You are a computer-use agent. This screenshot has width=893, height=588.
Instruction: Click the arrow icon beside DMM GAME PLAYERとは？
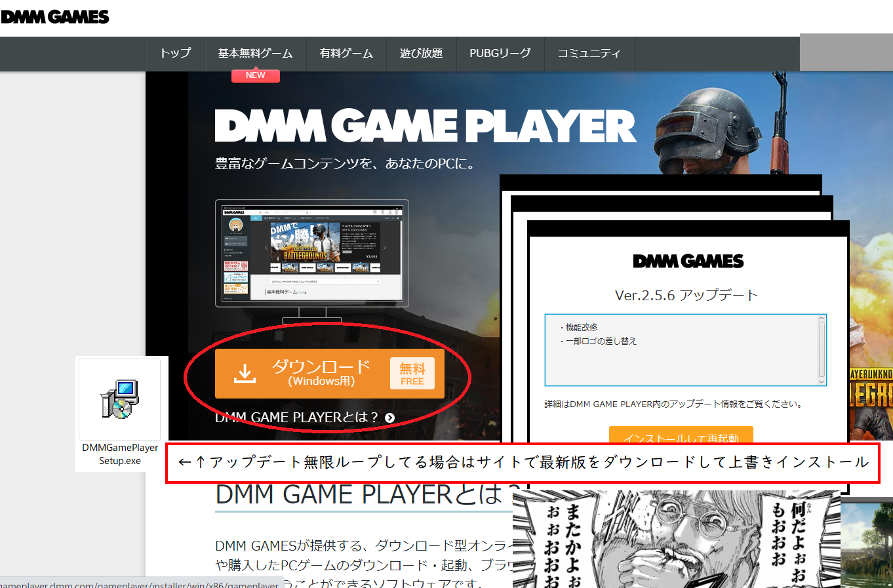[x=390, y=418]
